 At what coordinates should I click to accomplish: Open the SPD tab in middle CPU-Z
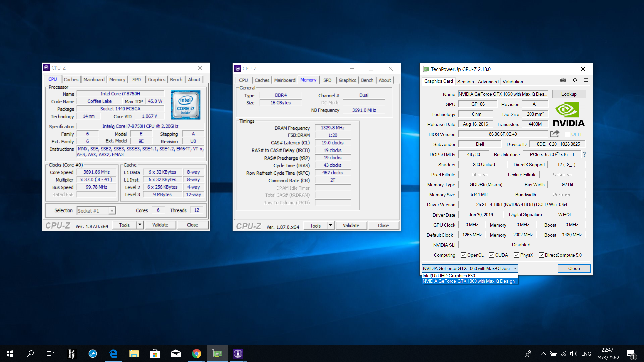pos(327,80)
